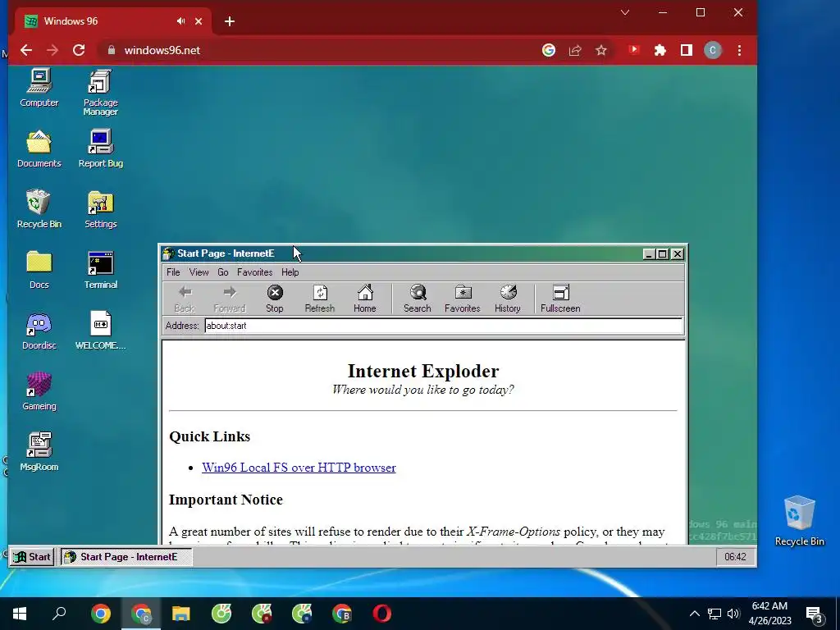Open the Go menu in InternetE
The image size is (840, 630).
click(223, 272)
